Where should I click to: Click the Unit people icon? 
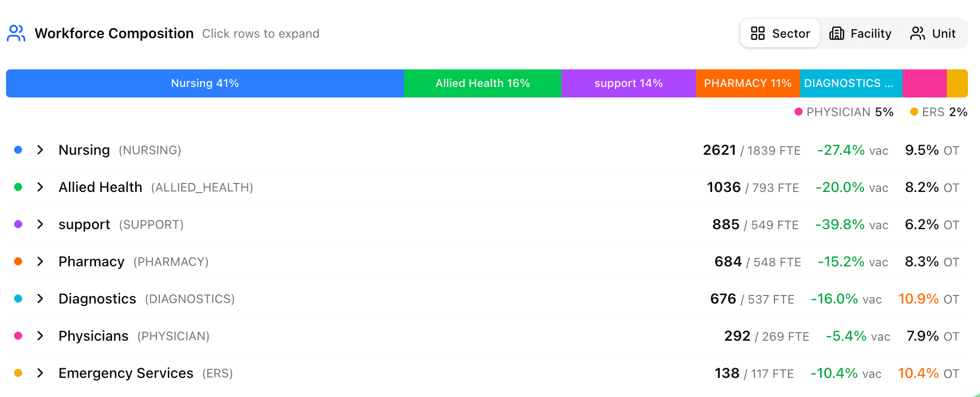tap(918, 33)
